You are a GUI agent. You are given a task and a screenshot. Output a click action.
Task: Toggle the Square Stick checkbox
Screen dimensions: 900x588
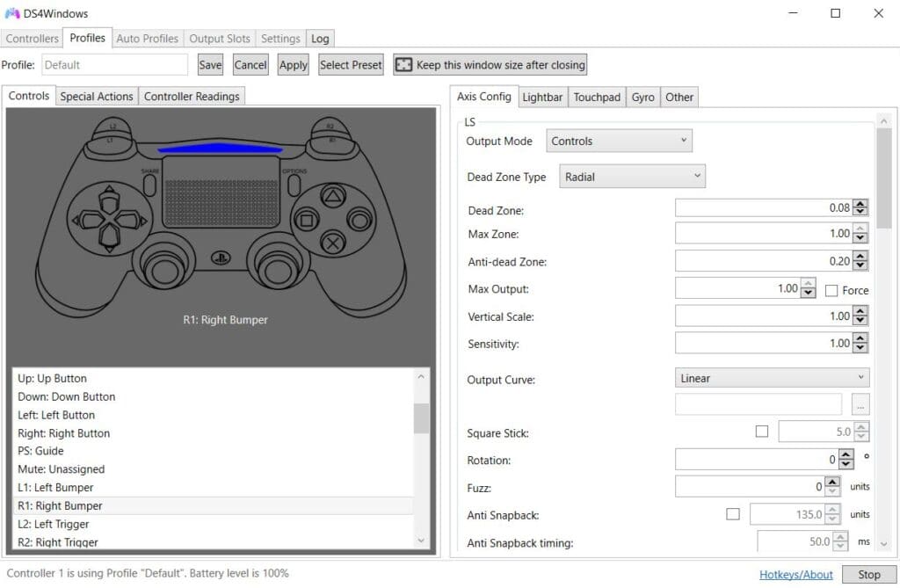pyautogui.click(x=762, y=432)
